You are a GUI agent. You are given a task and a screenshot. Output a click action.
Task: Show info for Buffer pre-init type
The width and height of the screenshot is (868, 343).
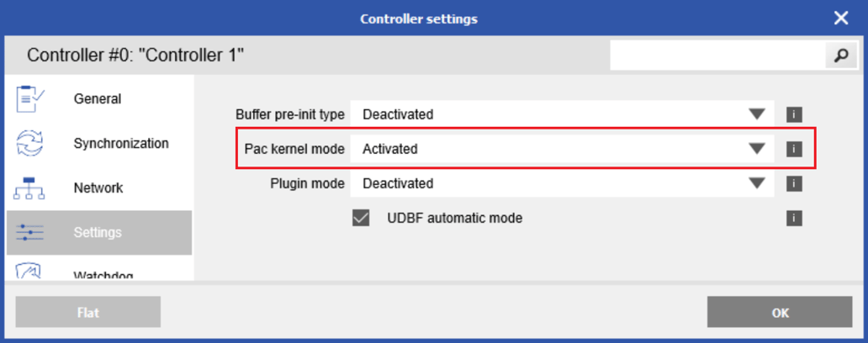tap(794, 114)
